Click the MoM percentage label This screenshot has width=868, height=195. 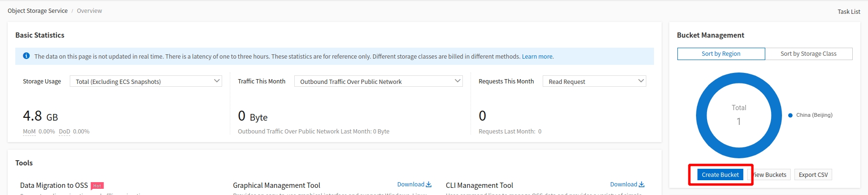coord(29,132)
